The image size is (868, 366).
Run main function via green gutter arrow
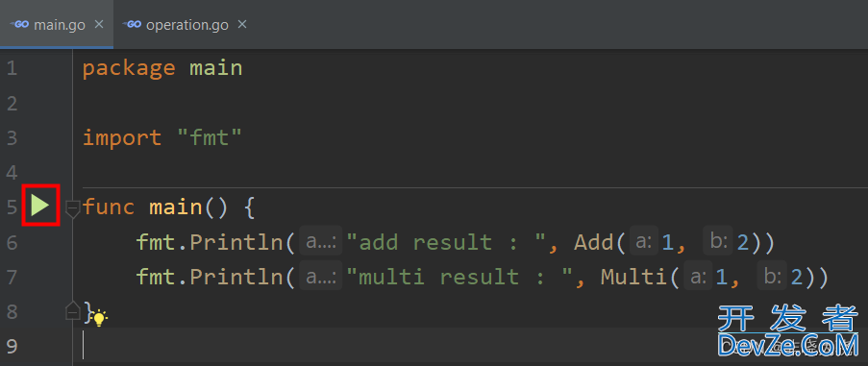pyautogui.click(x=39, y=206)
